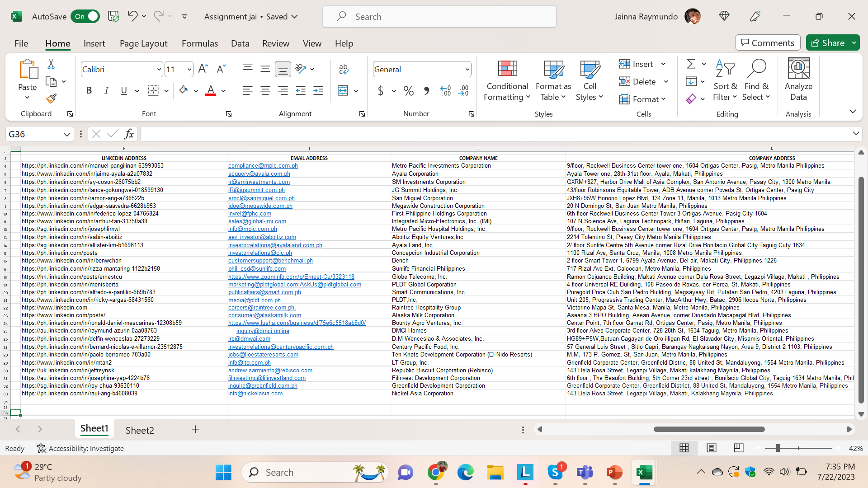Click the Copy icon in Clipboard
868x488 pixels.
pos(51,81)
